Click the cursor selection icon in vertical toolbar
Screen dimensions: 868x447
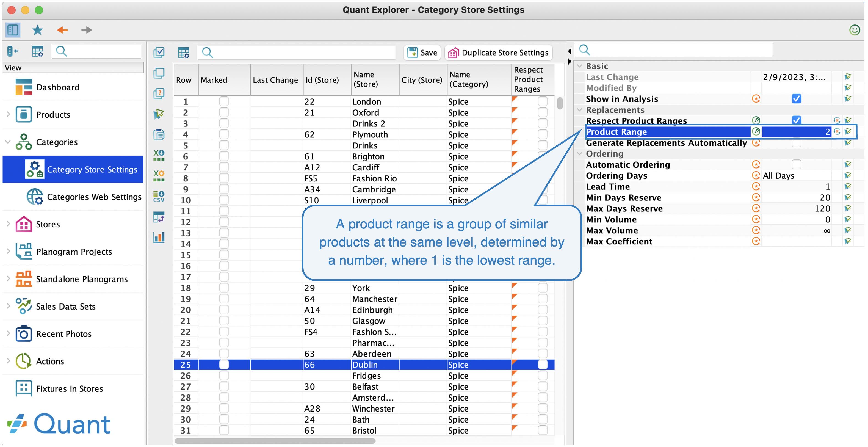tap(159, 114)
